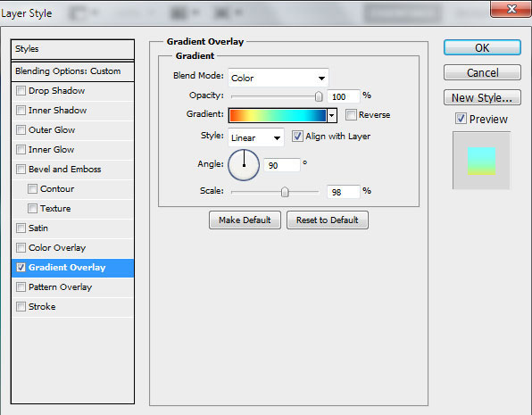
Task: Enable the Drop Shadow checkbox
Action: [x=21, y=91]
